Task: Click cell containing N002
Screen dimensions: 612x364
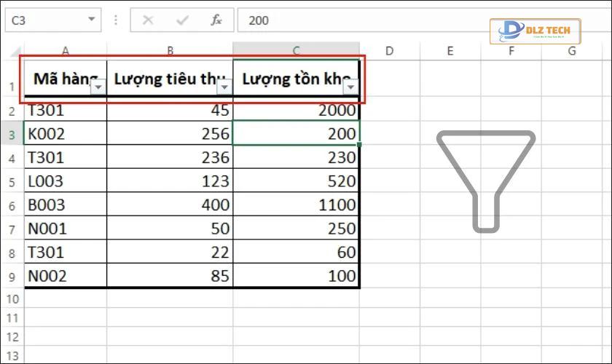Action: tap(65, 276)
